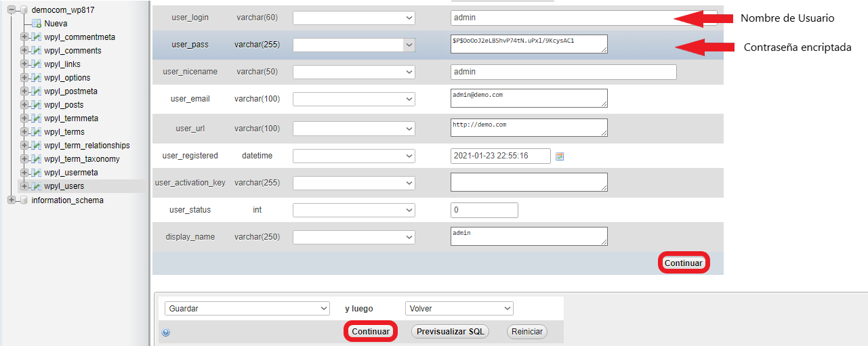Open the help icon beside Continuar
The height and width of the screenshot is (346, 868).
tap(166, 332)
